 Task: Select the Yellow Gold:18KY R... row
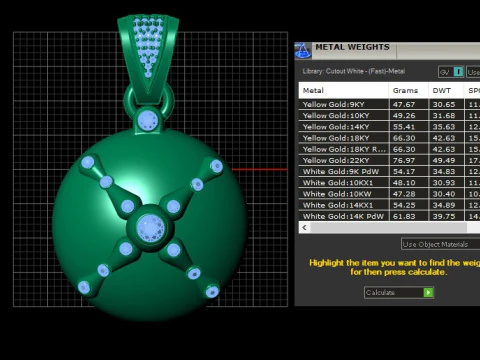(x=389, y=149)
